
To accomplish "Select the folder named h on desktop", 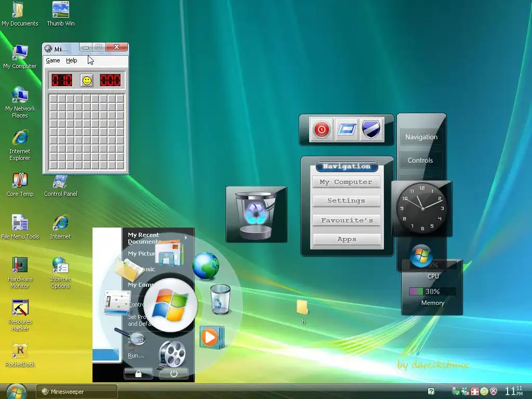I will [x=302, y=312].
